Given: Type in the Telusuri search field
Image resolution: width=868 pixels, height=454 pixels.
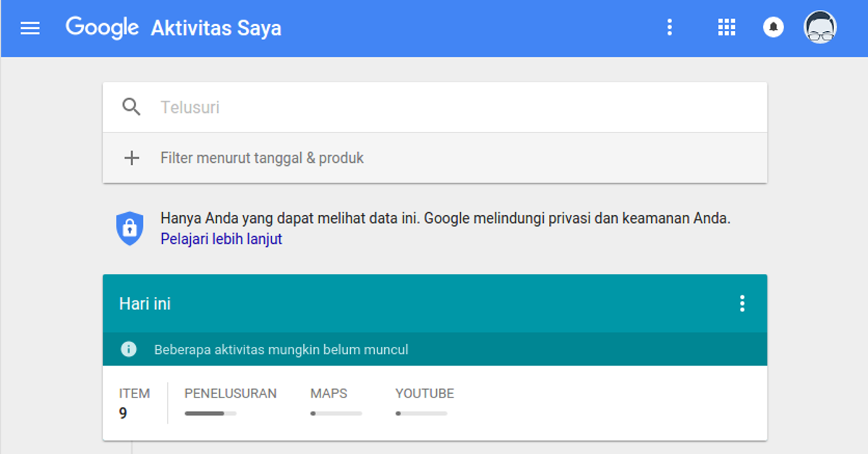Looking at the screenshot, I should [x=435, y=107].
